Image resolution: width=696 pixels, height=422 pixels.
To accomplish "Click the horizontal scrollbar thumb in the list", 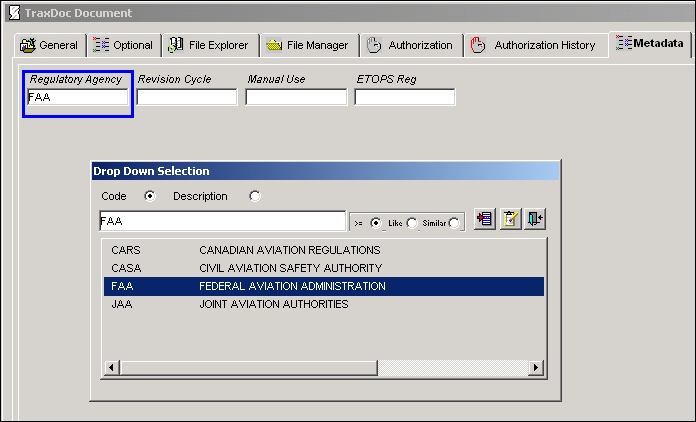I will click(249, 367).
